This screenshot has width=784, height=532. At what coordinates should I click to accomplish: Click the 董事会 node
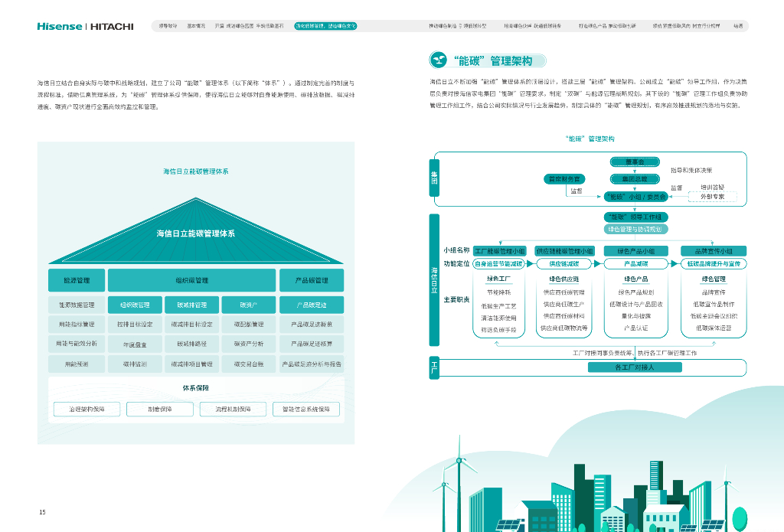[x=635, y=162]
